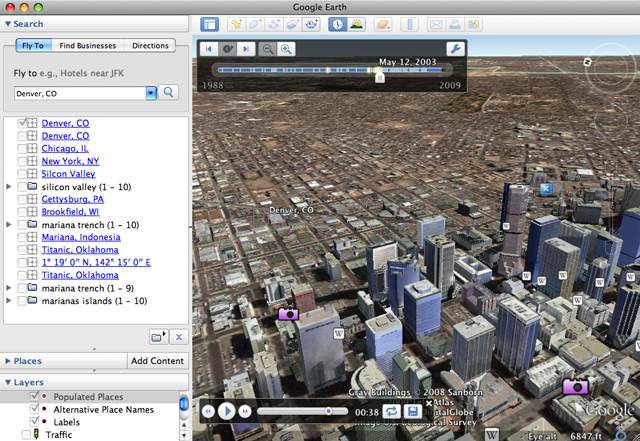Click the search magnifying glass button
Viewport: 640px width, 441px height.
click(x=169, y=93)
